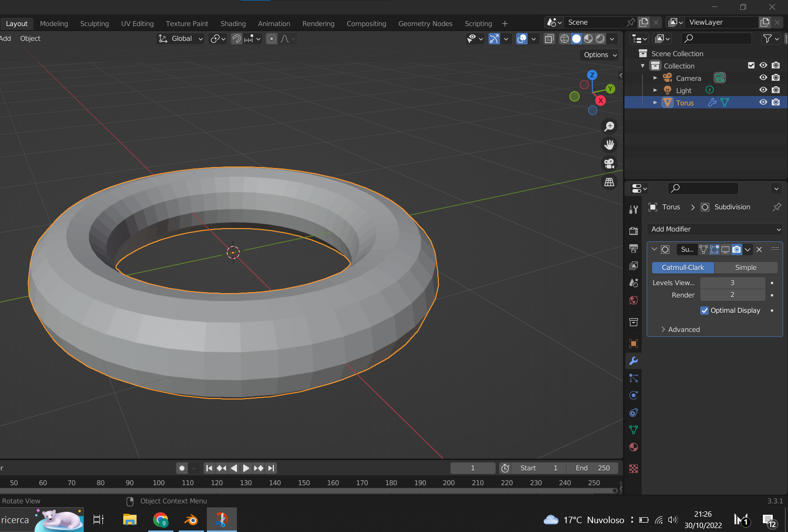Remove the Subdivision modifier with X
Image resolution: width=788 pixels, height=532 pixels.
(x=759, y=250)
